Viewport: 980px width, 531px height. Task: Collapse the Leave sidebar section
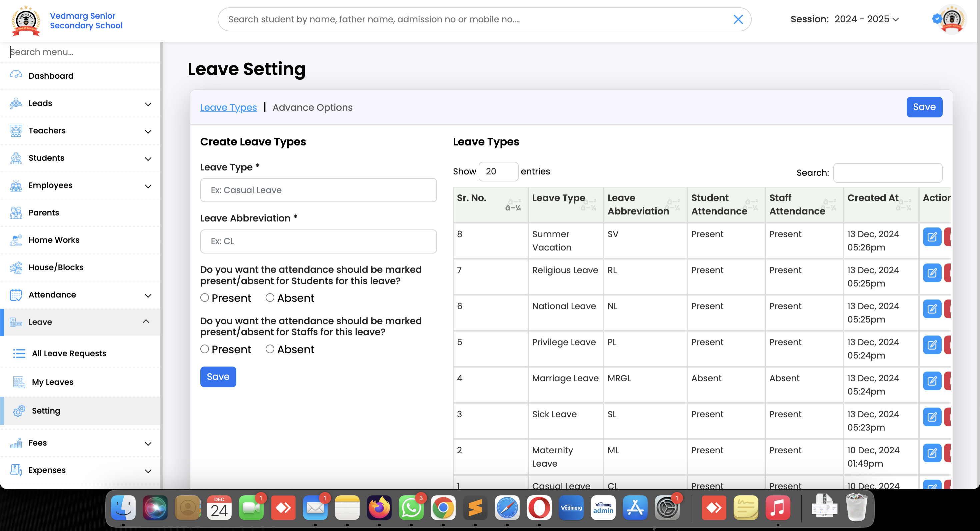pos(146,322)
